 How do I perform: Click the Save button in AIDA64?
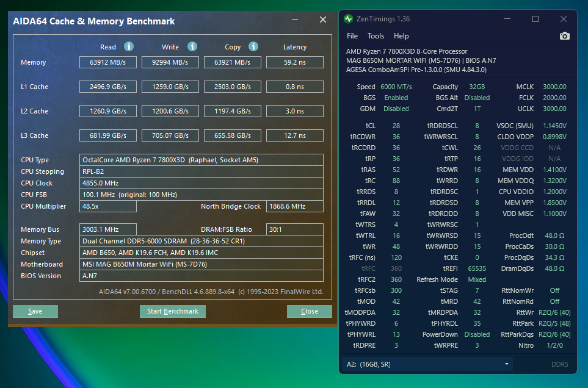35,311
